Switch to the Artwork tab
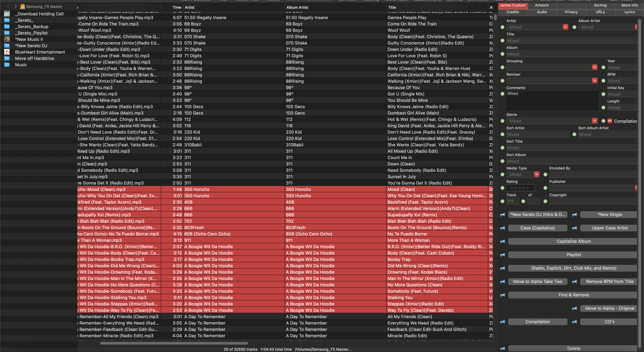The width and height of the screenshot is (644, 352). (x=542, y=5)
